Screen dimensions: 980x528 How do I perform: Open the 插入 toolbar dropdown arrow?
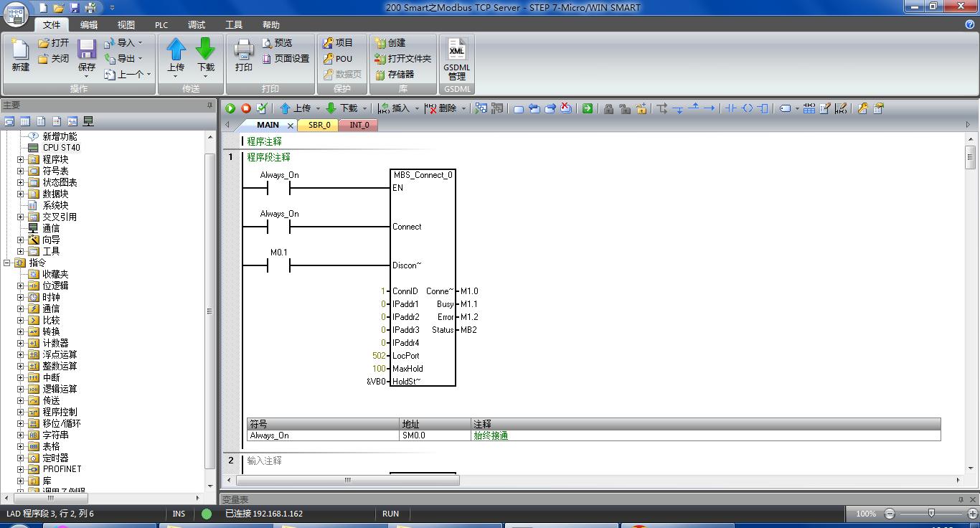click(417, 108)
